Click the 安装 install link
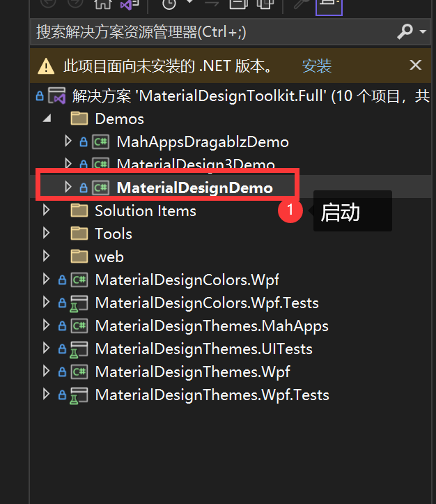Image resolution: width=436 pixels, height=504 pixels. click(x=317, y=66)
